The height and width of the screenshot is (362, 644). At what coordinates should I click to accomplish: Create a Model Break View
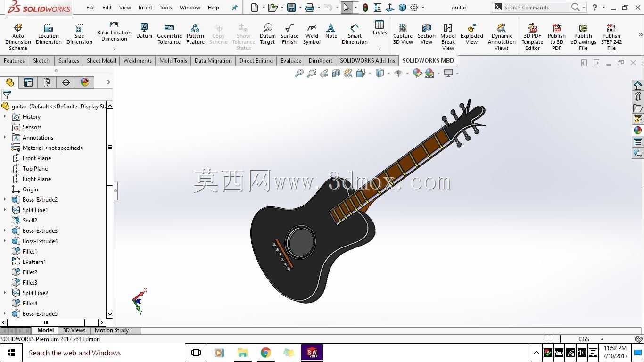point(448,37)
